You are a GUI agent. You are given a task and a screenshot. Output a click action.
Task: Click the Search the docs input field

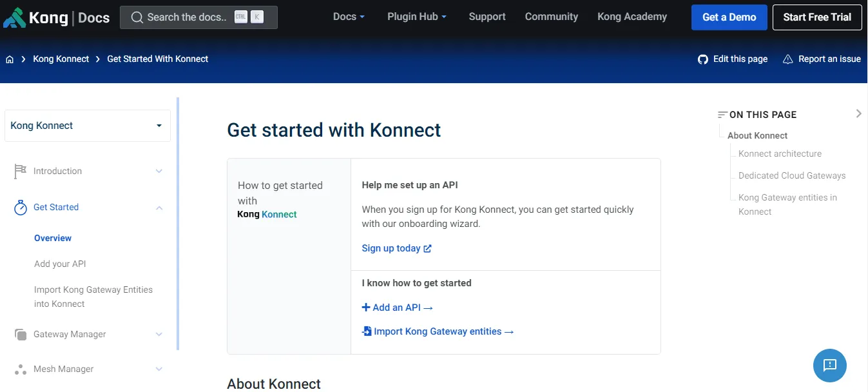coord(198,17)
